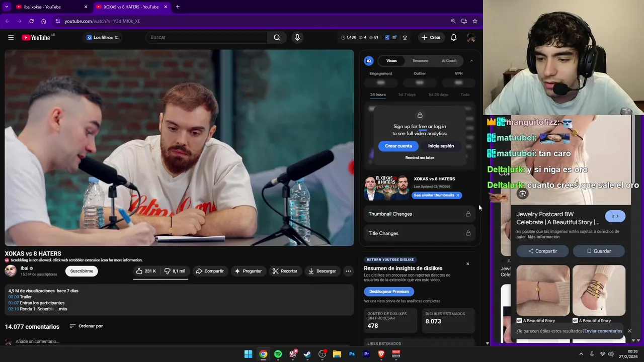Open 'Los filtros' vidIQ filter toggle
The width and height of the screenshot is (644, 362).
coord(102,37)
